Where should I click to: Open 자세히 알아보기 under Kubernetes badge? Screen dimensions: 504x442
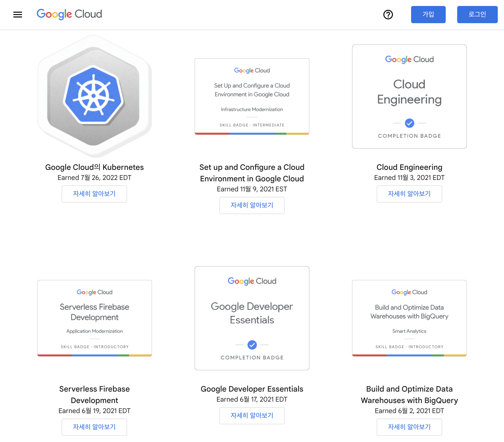(94, 194)
